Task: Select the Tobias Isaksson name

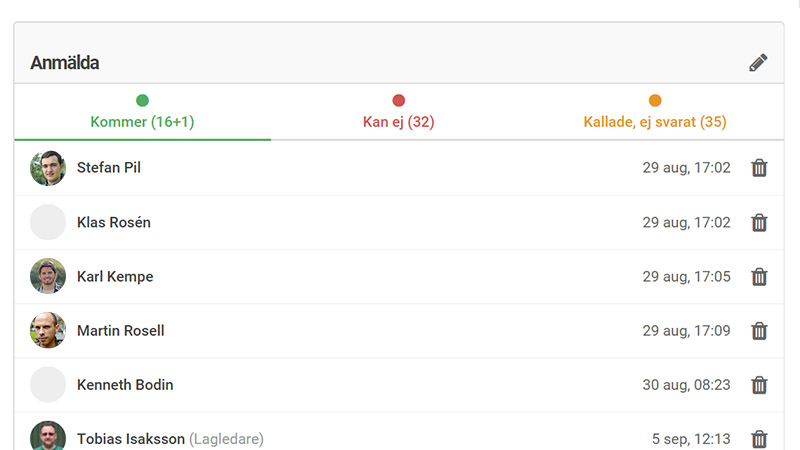Action: coord(131,439)
